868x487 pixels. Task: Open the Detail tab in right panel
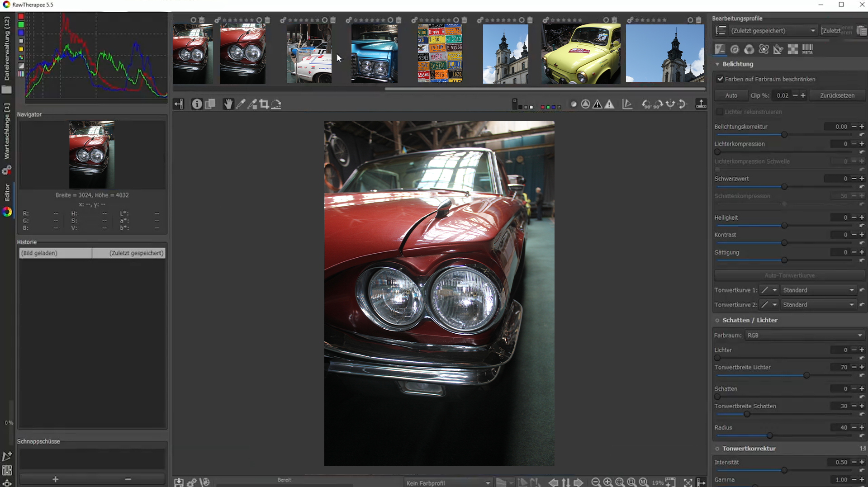[x=735, y=49]
